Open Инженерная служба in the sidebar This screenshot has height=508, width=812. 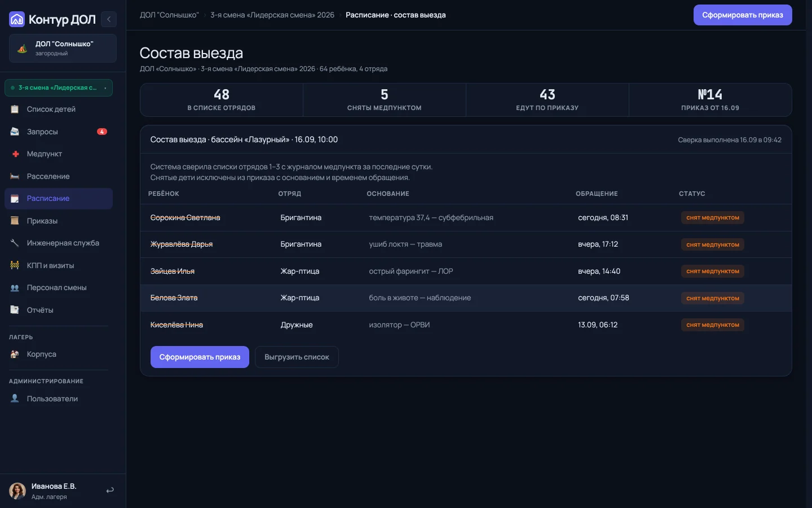[x=59, y=243]
